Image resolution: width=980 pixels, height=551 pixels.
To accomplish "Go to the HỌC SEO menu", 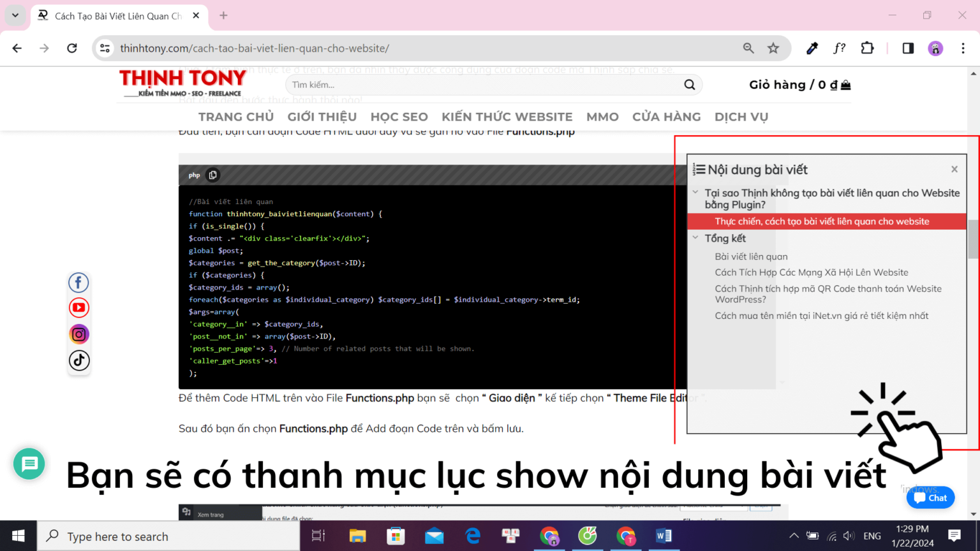I will pos(399,117).
